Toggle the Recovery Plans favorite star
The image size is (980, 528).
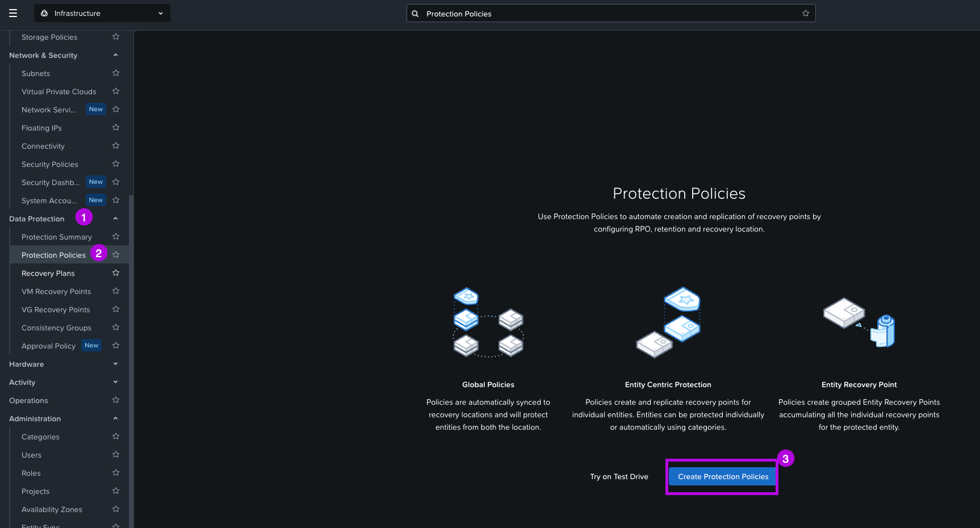[116, 273]
